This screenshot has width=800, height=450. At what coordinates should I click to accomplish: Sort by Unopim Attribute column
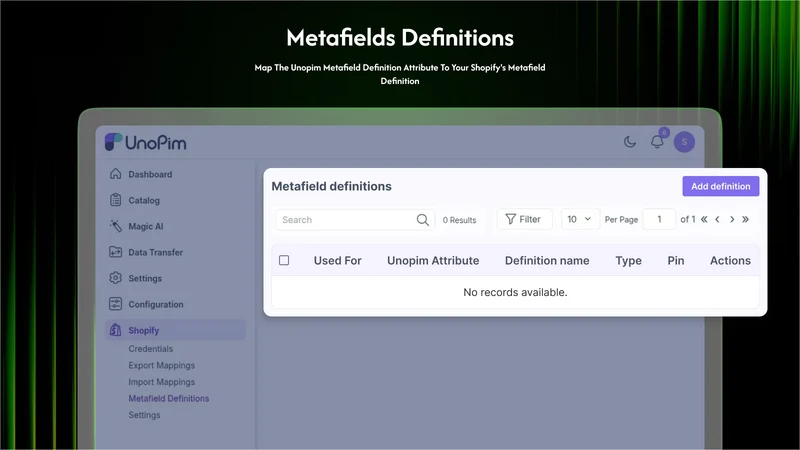(433, 260)
